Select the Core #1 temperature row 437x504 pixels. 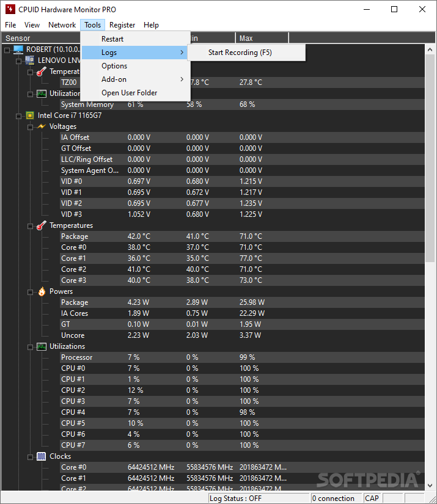242,258
